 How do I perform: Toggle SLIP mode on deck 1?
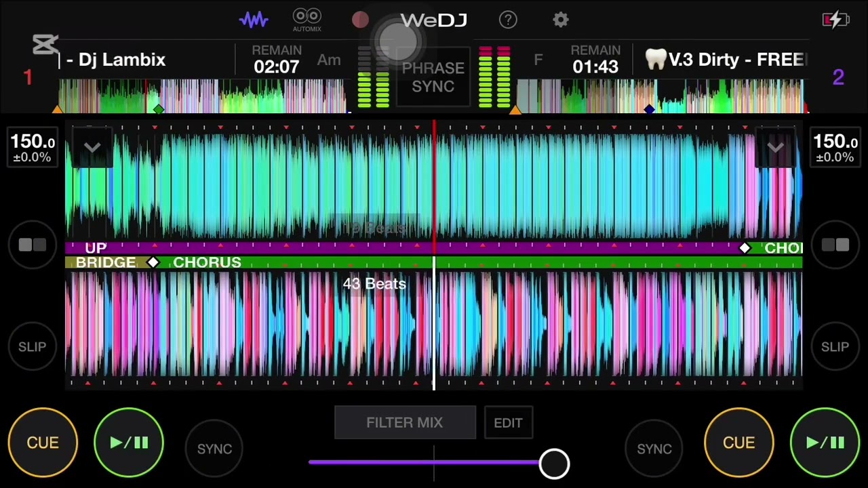tap(32, 346)
